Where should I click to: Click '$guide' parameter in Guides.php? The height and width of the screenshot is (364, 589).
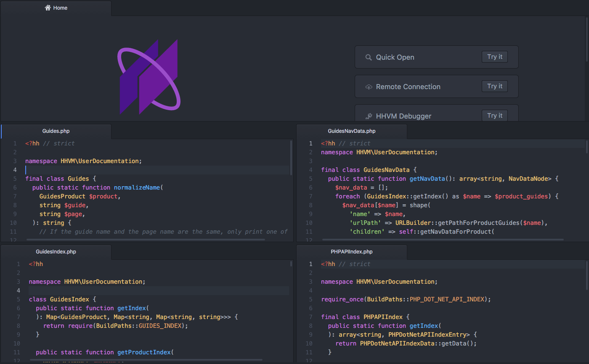click(x=75, y=205)
